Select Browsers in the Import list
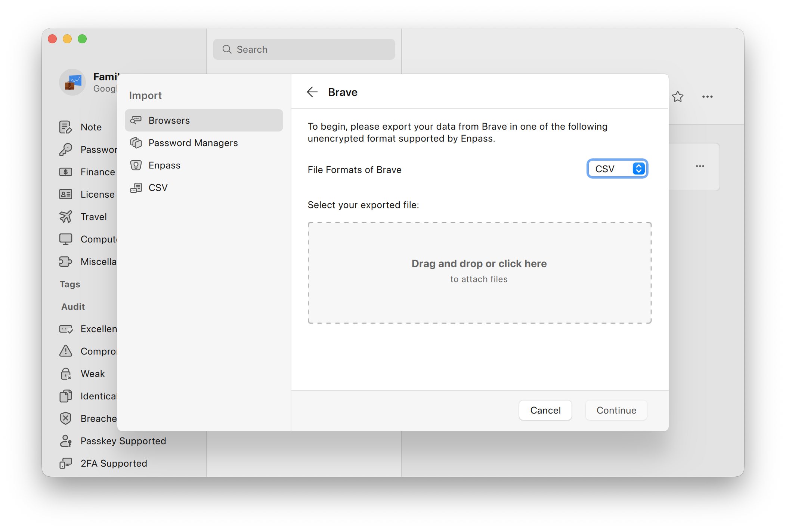786x532 pixels. [x=204, y=120]
